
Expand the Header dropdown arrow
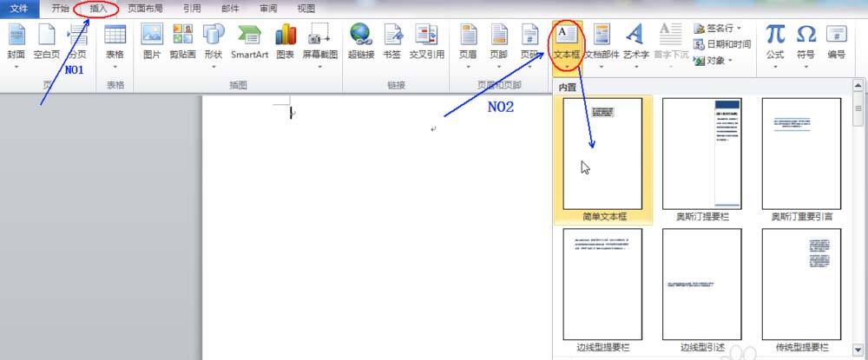[x=468, y=67]
